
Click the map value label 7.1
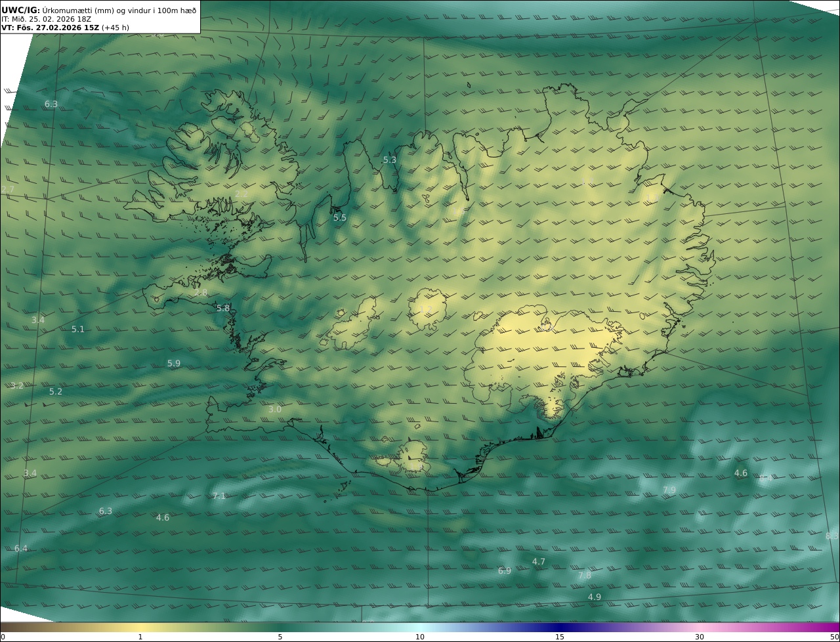[x=219, y=496]
